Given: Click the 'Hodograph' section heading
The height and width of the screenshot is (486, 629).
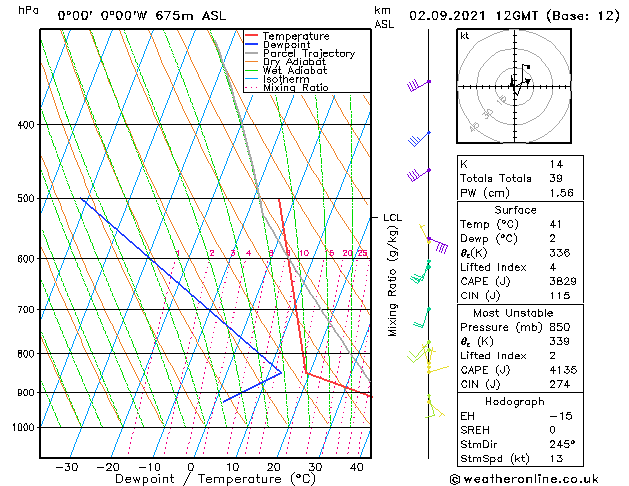Looking at the screenshot, I should (515, 402).
